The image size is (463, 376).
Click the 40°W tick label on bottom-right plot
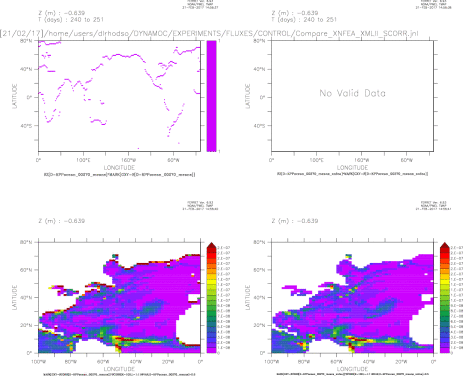tap(368, 361)
